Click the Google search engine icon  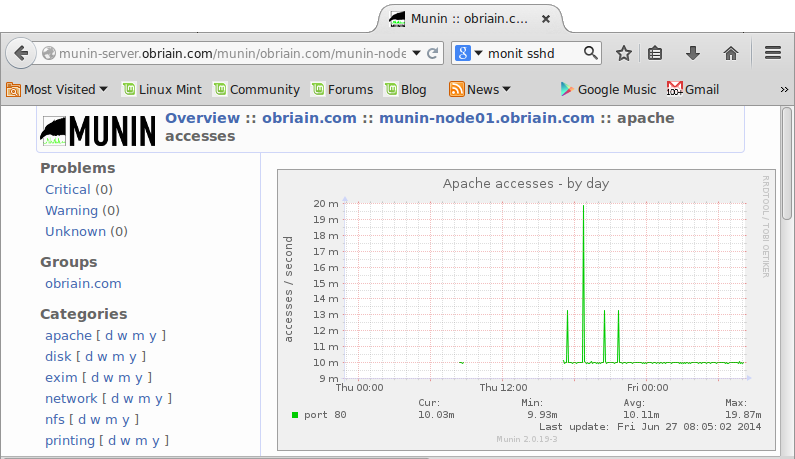(x=462, y=53)
